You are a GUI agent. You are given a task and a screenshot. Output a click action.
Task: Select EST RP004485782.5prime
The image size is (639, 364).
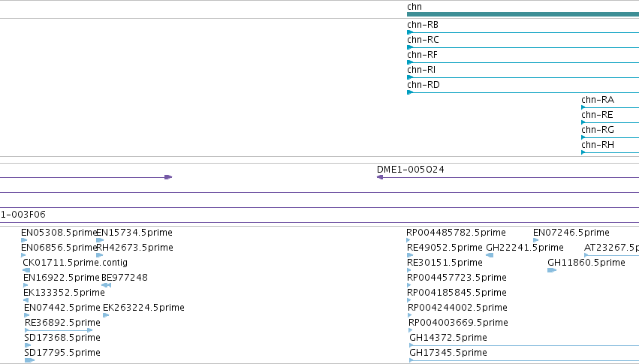[456, 233]
